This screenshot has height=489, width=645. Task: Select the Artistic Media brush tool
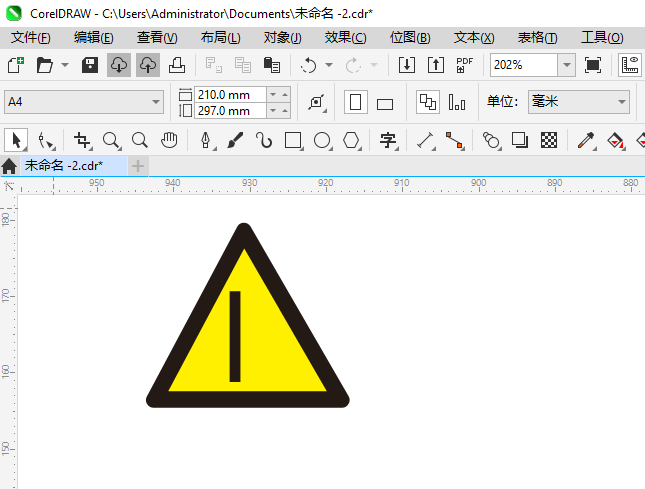click(x=235, y=140)
